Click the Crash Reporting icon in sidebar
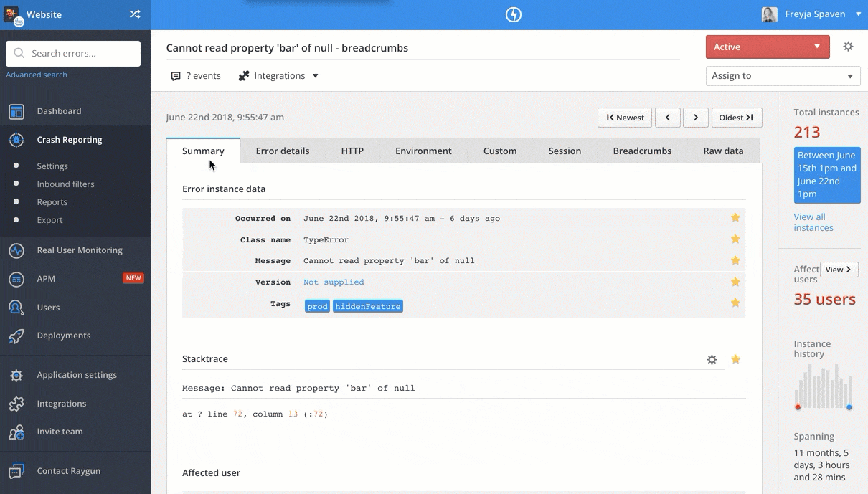This screenshot has height=494, width=868. [x=16, y=140]
